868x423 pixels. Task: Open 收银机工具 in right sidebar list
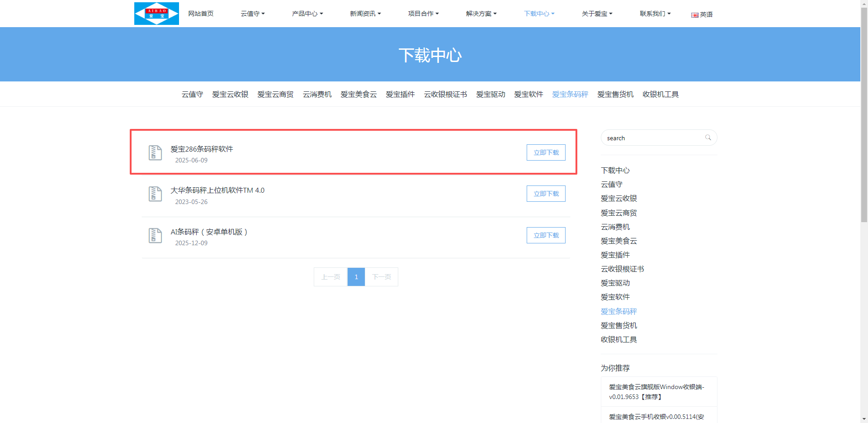click(618, 339)
